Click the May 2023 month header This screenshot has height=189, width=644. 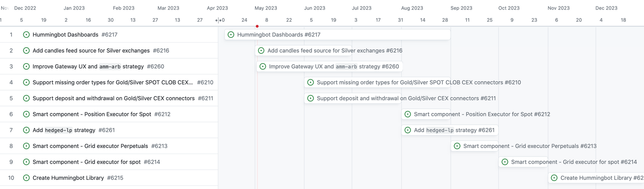[266, 8]
